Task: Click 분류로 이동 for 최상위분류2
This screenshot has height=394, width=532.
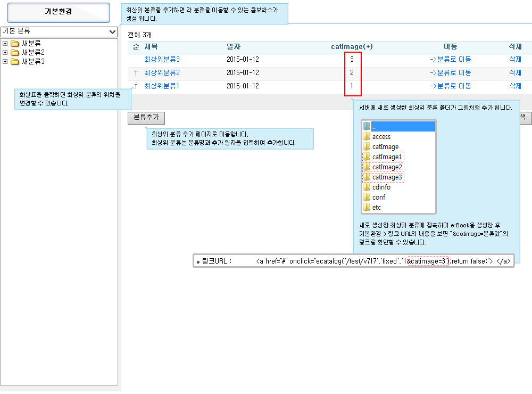Action: pos(450,73)
